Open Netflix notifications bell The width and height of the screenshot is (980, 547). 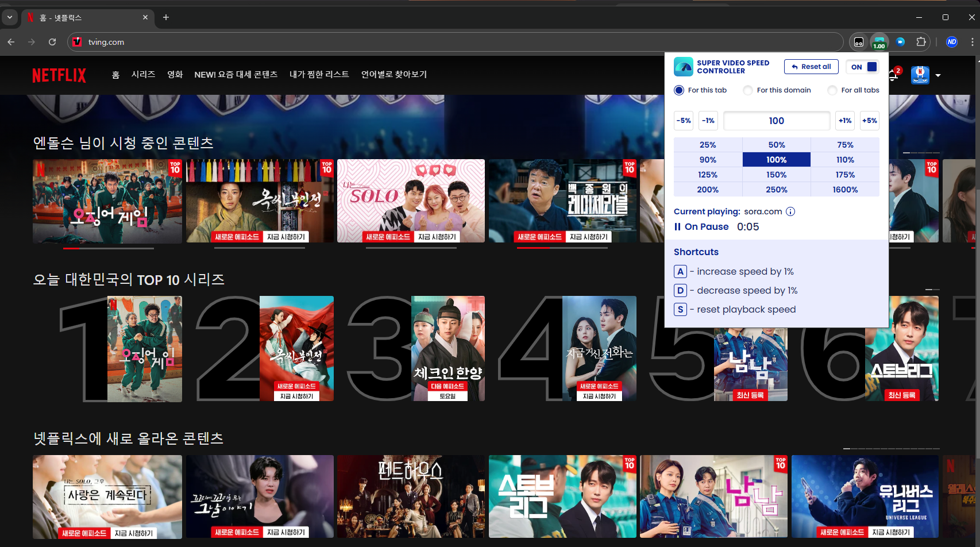point(893,75)
